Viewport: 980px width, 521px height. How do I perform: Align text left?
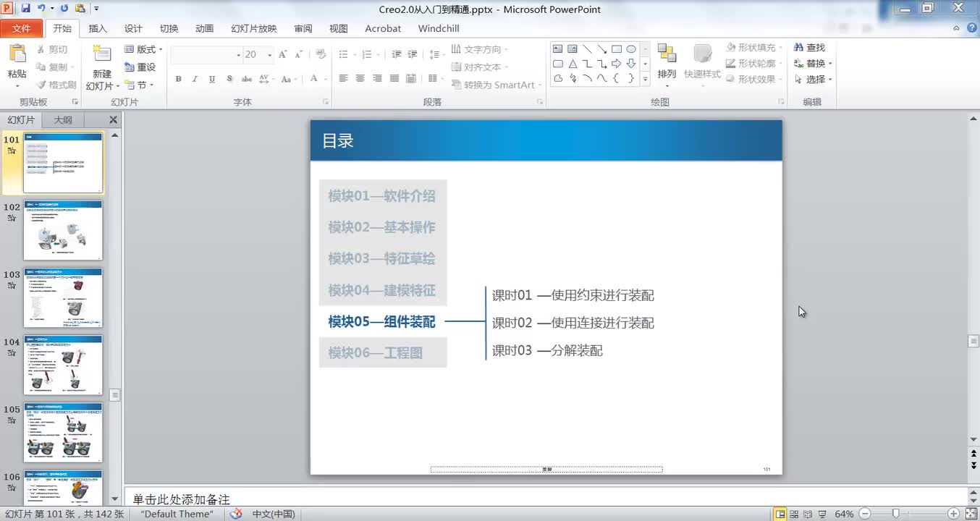coord(343,78)
